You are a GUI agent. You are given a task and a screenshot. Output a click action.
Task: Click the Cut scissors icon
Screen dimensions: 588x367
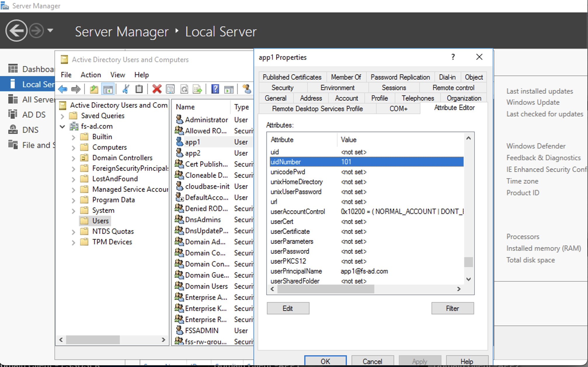tap(126, 89)
